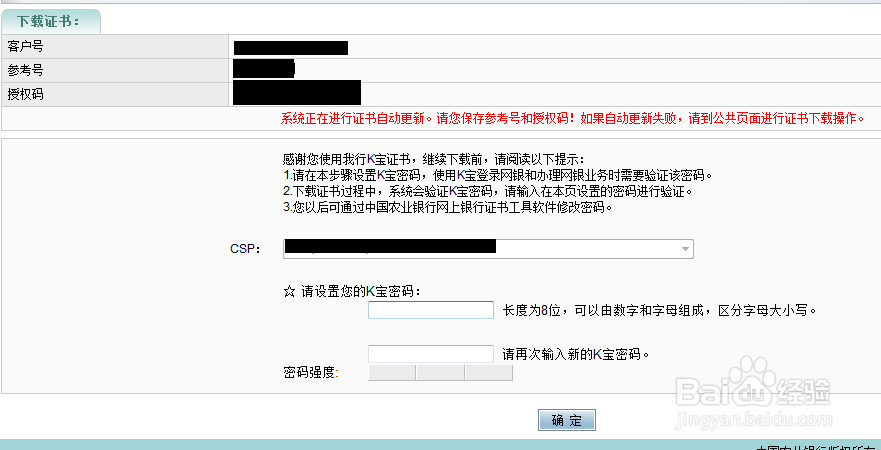This screenshot has width=881, height=450.
Task: Click the 授权码 row label
Action: pos(25,94)
